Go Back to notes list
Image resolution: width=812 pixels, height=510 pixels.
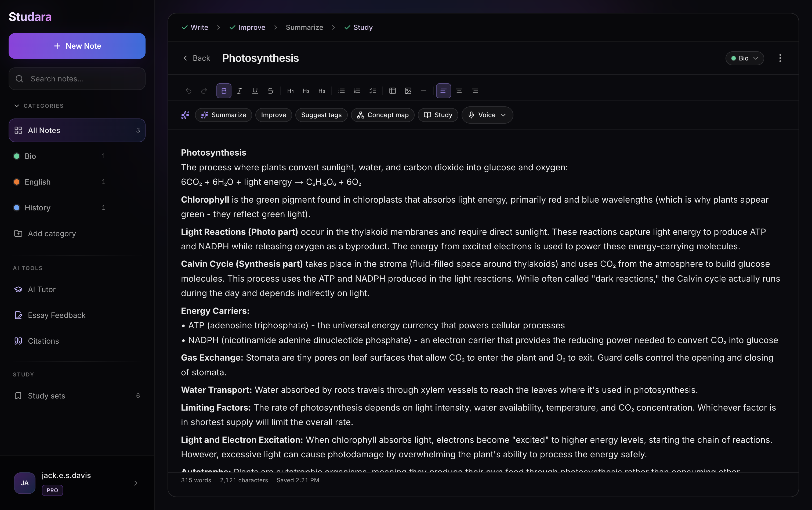point(197,58)
